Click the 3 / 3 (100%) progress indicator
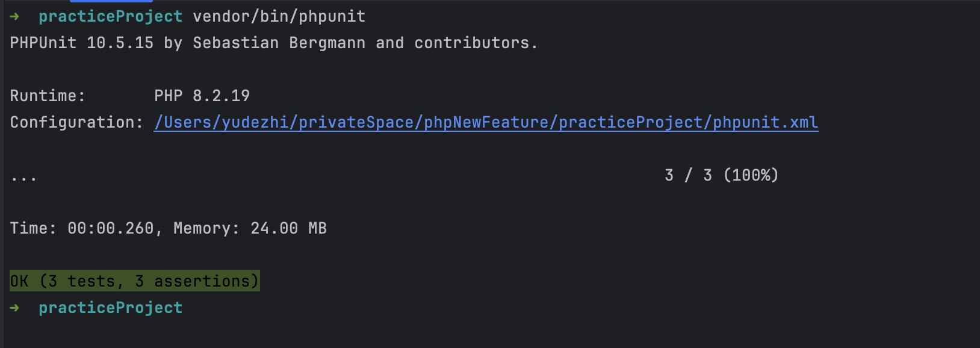Screen dimensions: 980x348 722,175
